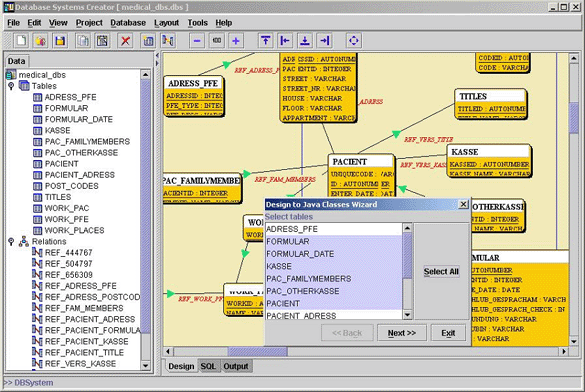Click the tree panel scroll down arrow
The height and width of the screenshot is (392, 585).
point(146,366)
